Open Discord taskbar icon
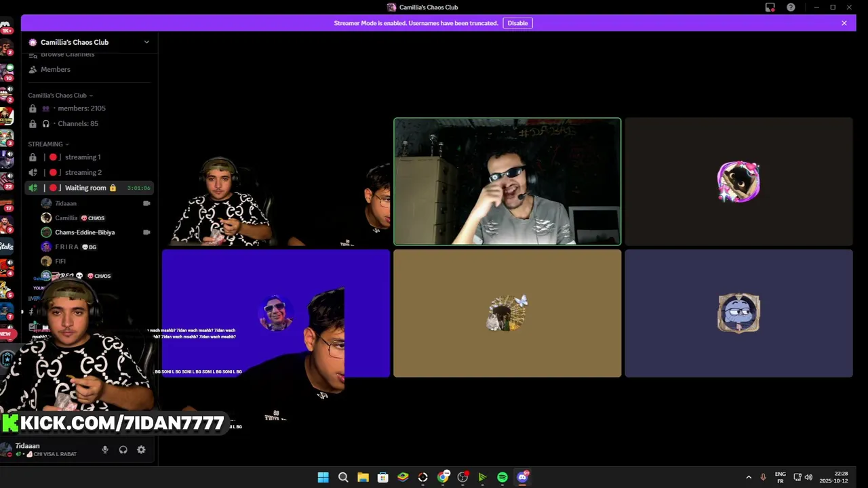This screenshot has height=488, width=868. pyautogui.click(x=522, y=477)
